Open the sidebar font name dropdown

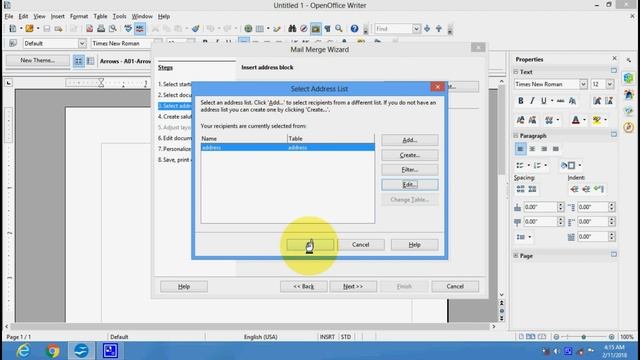coord(583,84)
